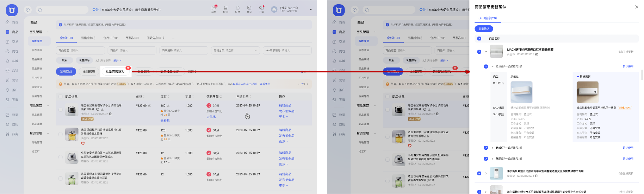The height and width of the screenshot is (194, 644).
Task: Toggle checkbox for 晨雨紫 SKU row
Action: pyautogui.click(x=486, y=159)
